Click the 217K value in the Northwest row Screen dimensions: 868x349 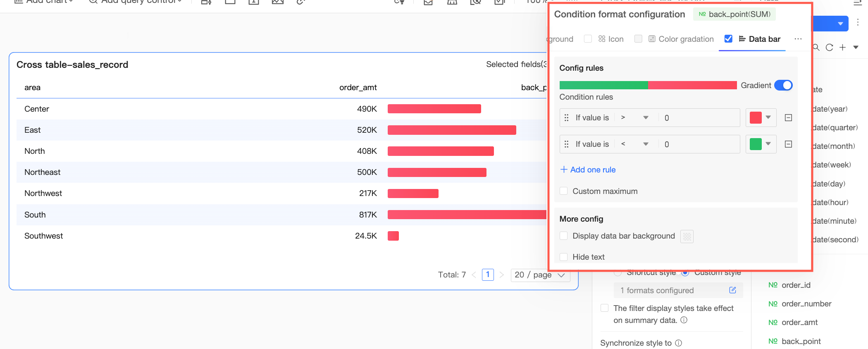click(368, 193)
